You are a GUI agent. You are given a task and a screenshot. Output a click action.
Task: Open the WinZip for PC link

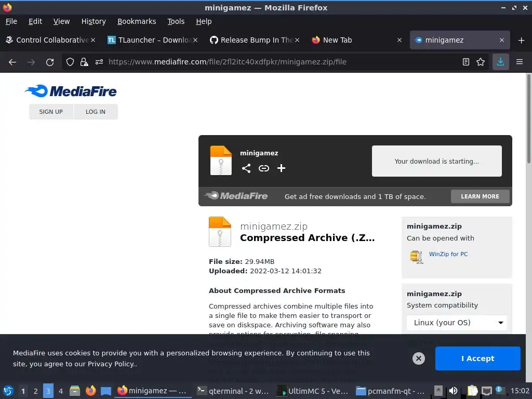[448, 254]
